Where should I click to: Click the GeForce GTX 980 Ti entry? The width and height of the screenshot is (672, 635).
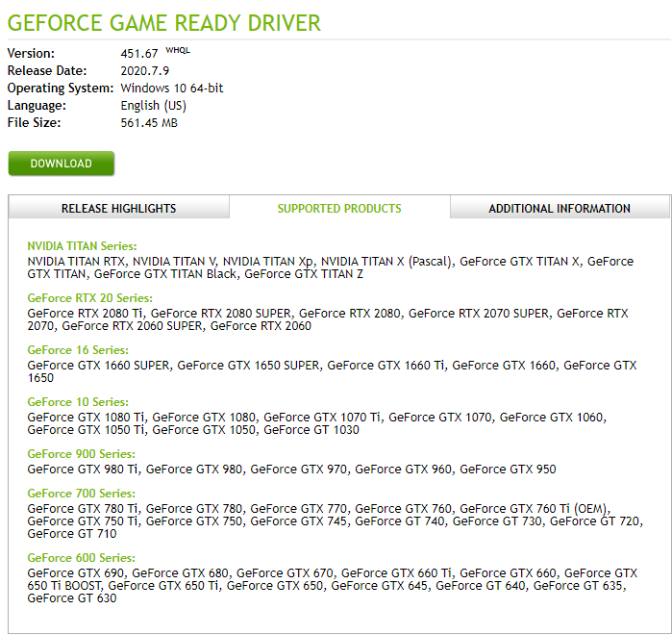point(83,470)
